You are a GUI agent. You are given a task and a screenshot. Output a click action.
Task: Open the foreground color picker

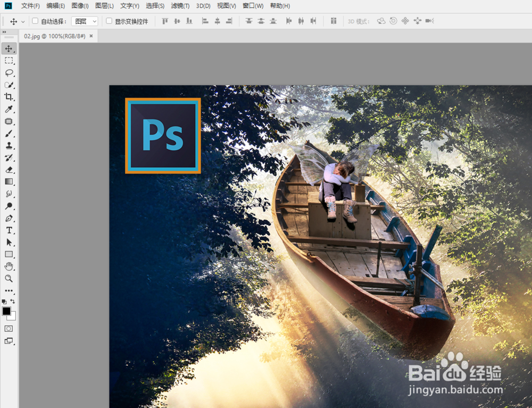[x=6, y=311]
